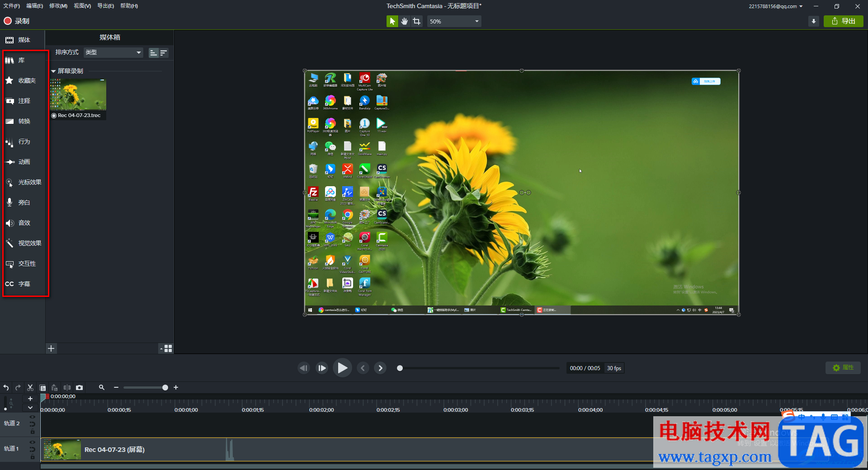Viewport: 868px width, 470px height.
Task: Set descending sort order icon
Action: tap(164, 53)
